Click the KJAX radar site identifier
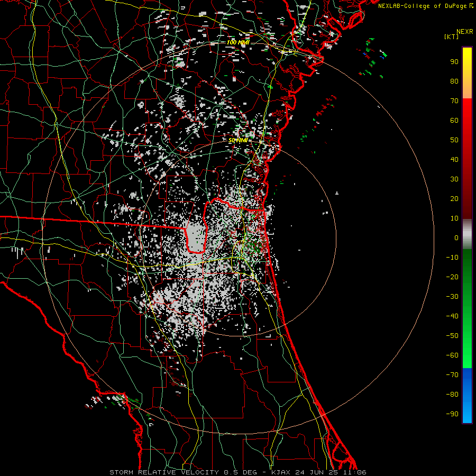476x476 pixels. tap(280, 472)
